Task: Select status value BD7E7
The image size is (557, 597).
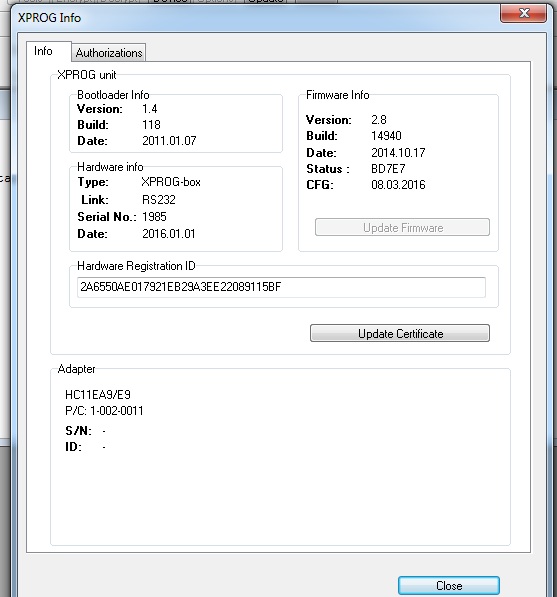Action: tap(388, 169)
